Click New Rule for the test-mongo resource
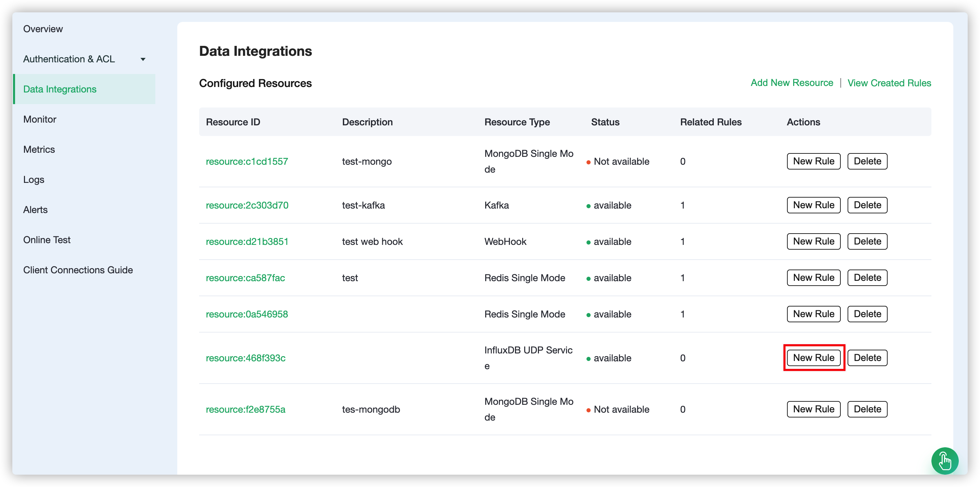The height and width of the screenshot is (487, 980). pyautogui.click(x=813, y=161)
